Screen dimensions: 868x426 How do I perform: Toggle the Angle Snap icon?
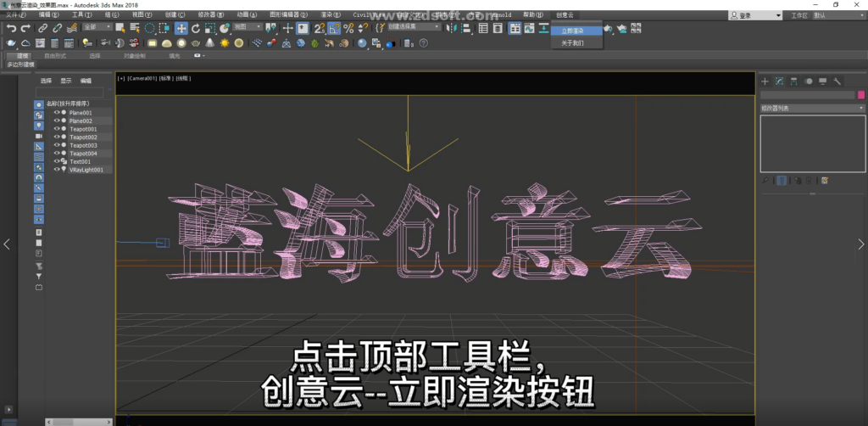pos(334,28)
